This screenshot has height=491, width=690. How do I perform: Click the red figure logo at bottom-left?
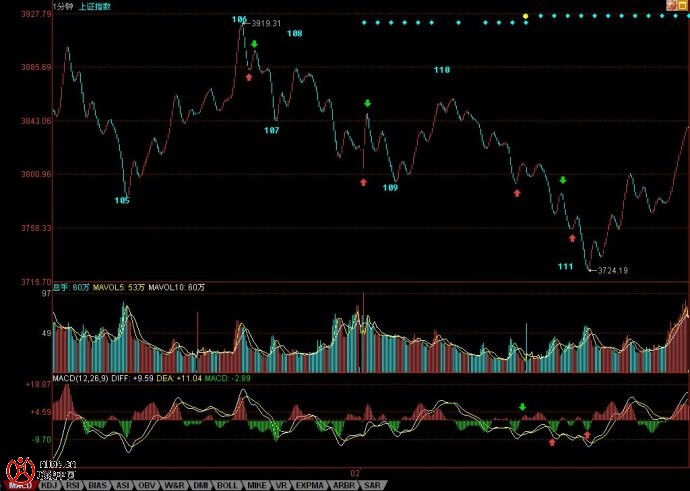point(18,470)
